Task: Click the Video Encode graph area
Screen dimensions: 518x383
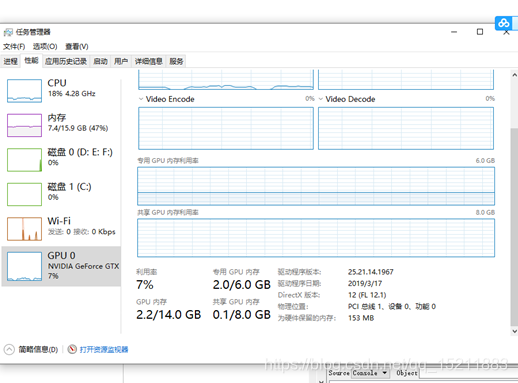Action: pyautogui.click(x=226, y=128)
